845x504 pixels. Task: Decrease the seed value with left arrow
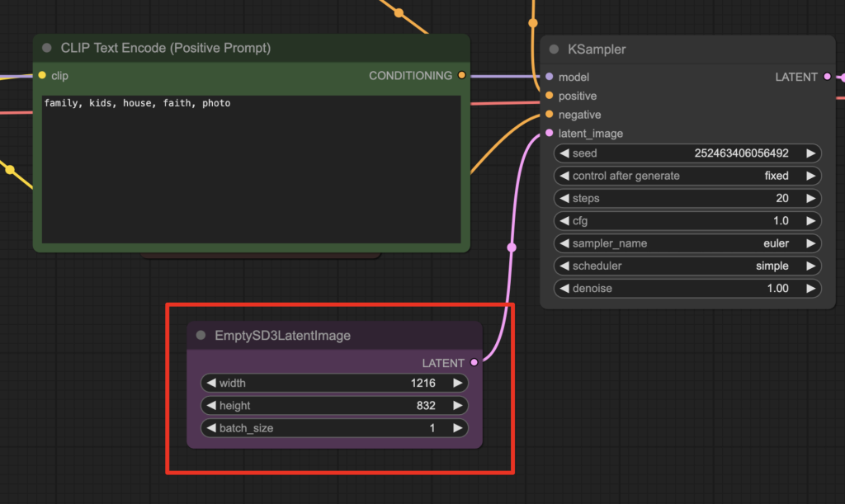tap(564, 153)
